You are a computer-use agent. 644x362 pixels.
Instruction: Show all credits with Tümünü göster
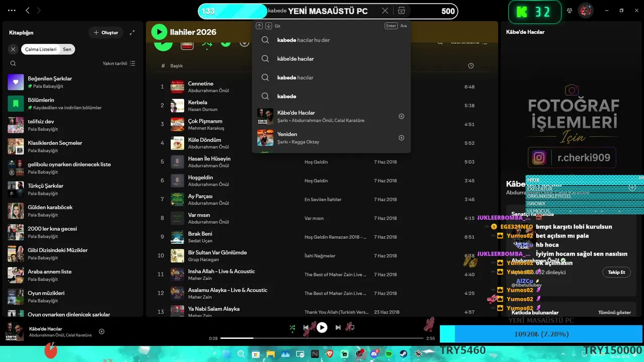pos(614,312)
